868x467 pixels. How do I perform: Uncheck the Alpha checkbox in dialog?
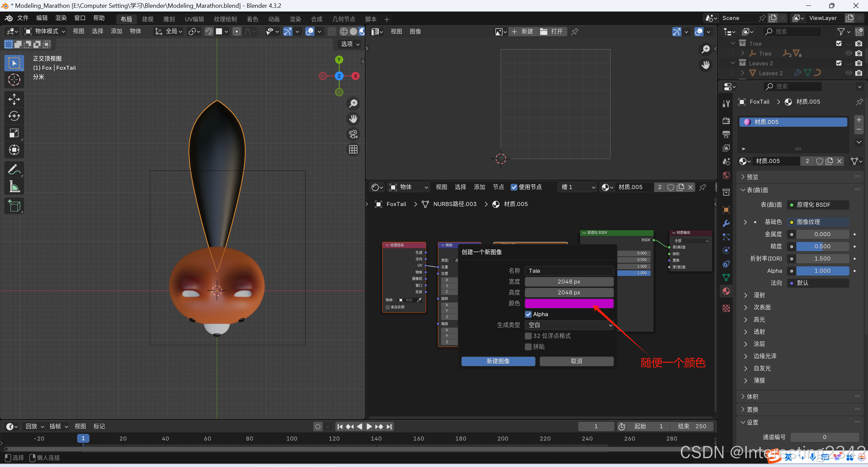point(528,314)
